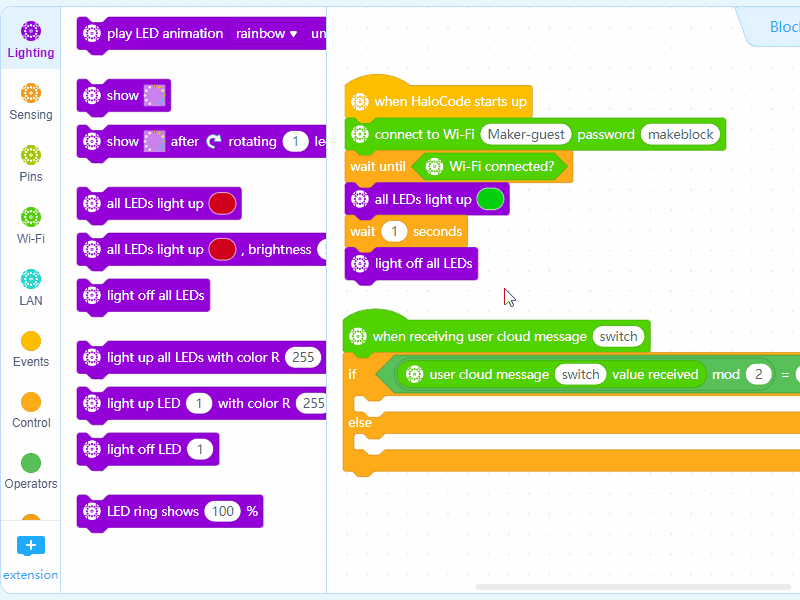
Task: Click the HaloCode icon on LED ring shows block
Action: pyautogui.click(x=92, y=511)
